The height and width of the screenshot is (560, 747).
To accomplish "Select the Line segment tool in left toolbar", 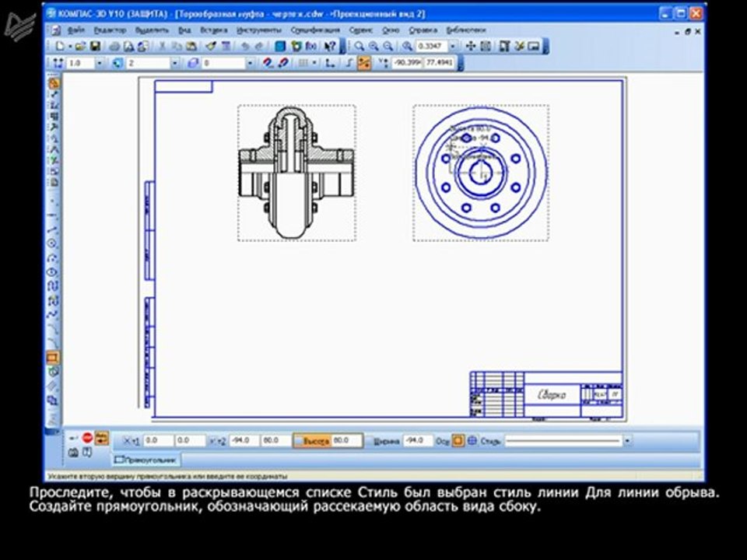I will [52, 229].
